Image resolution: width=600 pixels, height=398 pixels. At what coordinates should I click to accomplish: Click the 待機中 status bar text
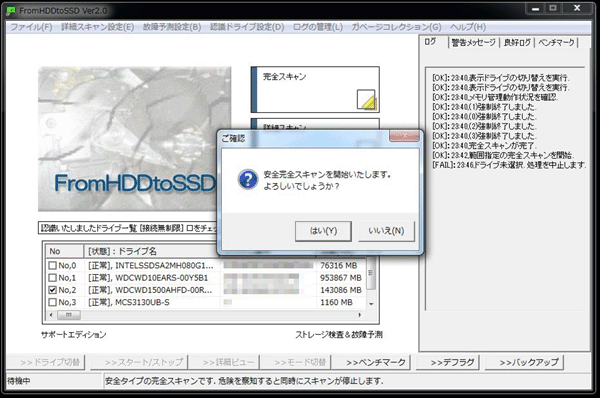pyautogui.click(x=18, y=381)
